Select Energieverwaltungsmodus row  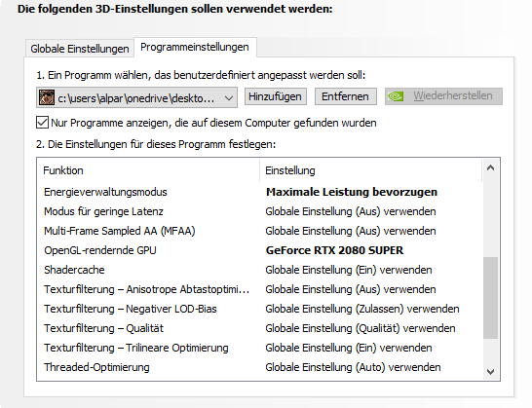point(259,192)
